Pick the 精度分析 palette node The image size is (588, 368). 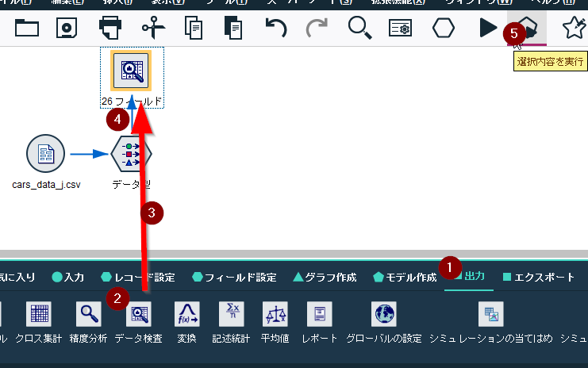89,314
